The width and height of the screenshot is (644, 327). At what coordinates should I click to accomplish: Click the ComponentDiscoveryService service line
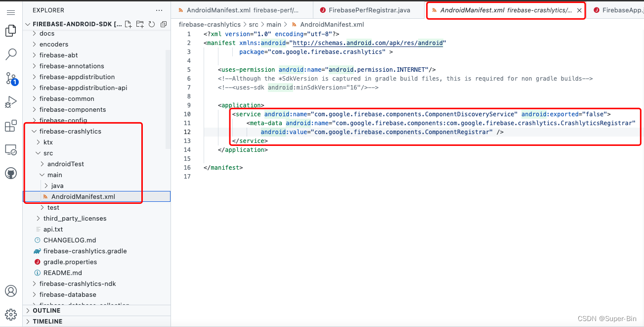pos(422,114)
